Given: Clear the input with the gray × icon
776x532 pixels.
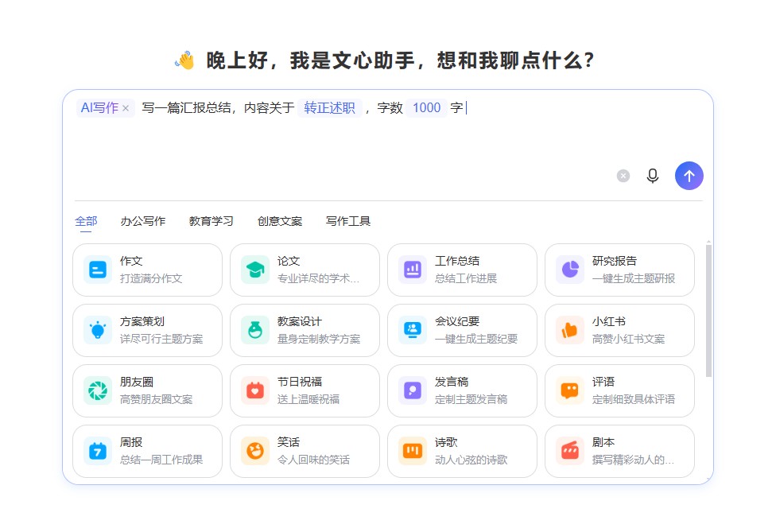Looking at the screenshot, I should click(x=623, y=176).
